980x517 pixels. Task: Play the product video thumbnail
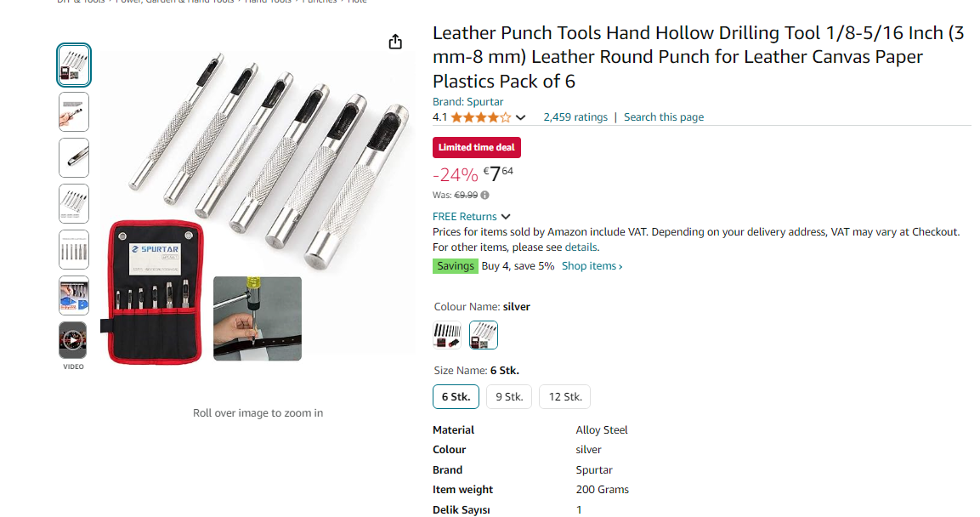[73, 340]
